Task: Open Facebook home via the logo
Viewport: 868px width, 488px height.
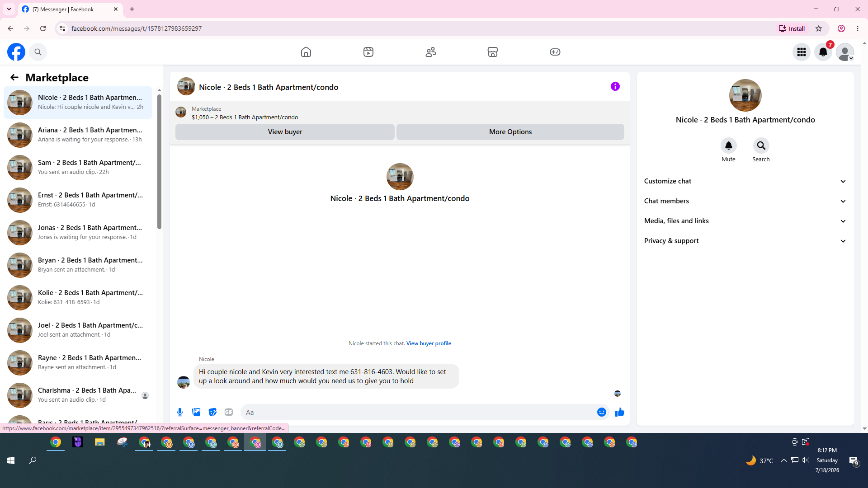Action: point(16,52)
